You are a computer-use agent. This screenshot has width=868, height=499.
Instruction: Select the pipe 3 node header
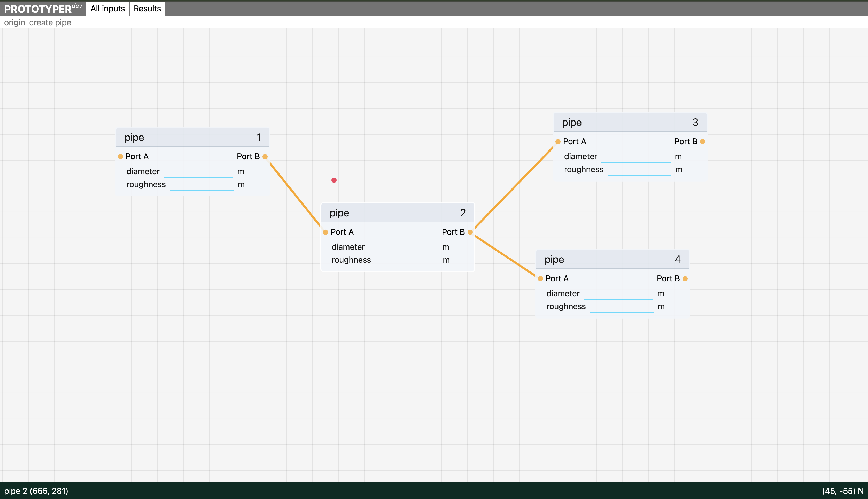(630, 122)
